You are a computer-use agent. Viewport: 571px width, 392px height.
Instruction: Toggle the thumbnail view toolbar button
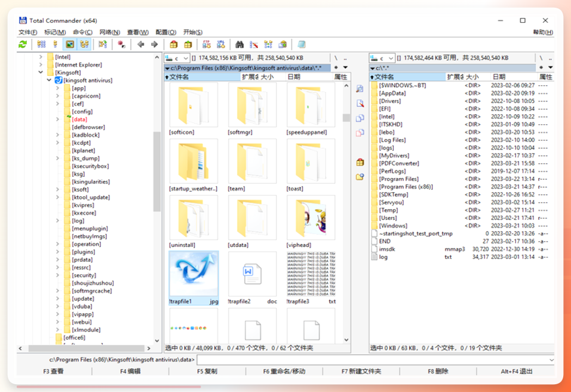pos(69,44)
